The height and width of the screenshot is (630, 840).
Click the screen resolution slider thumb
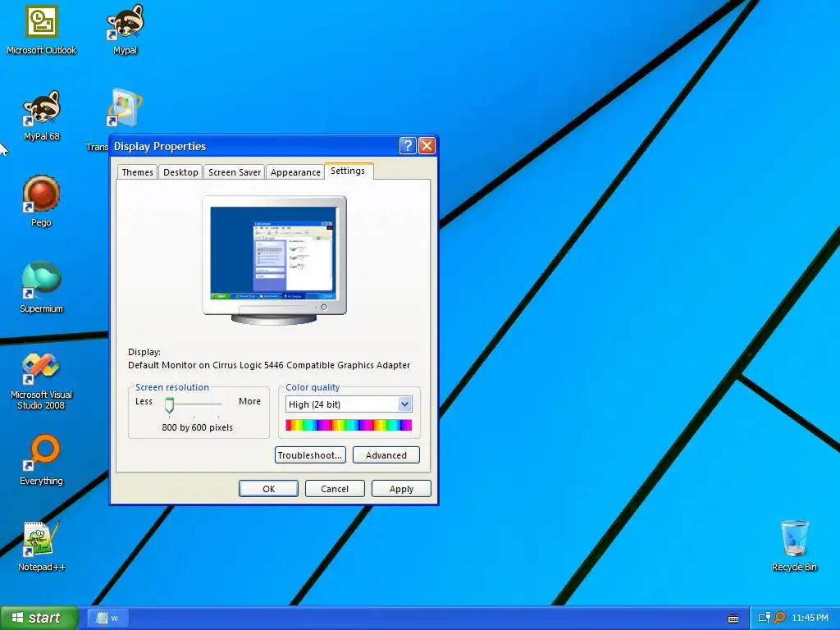pyautogui.click(x=169, y=405)
